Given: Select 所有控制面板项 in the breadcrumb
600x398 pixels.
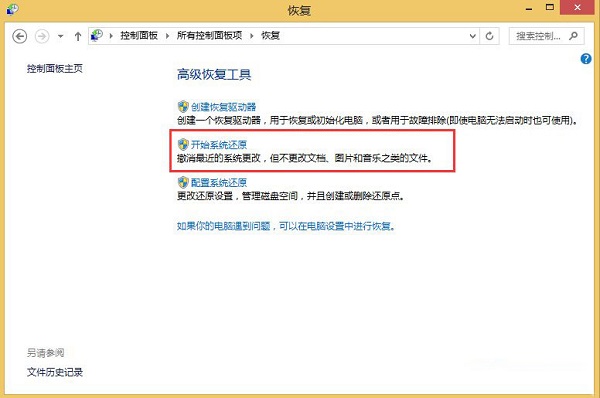Looking at the screenshot, I should tap(209, 36).
